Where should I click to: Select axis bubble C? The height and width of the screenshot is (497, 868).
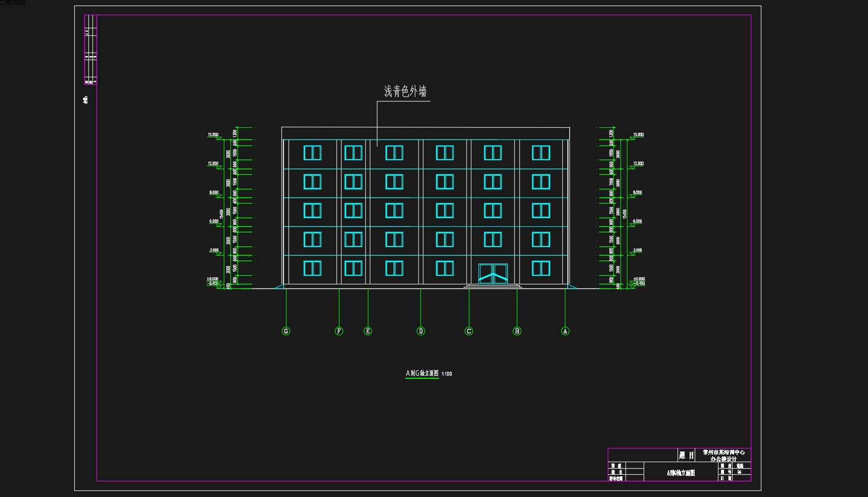[469, 331]
